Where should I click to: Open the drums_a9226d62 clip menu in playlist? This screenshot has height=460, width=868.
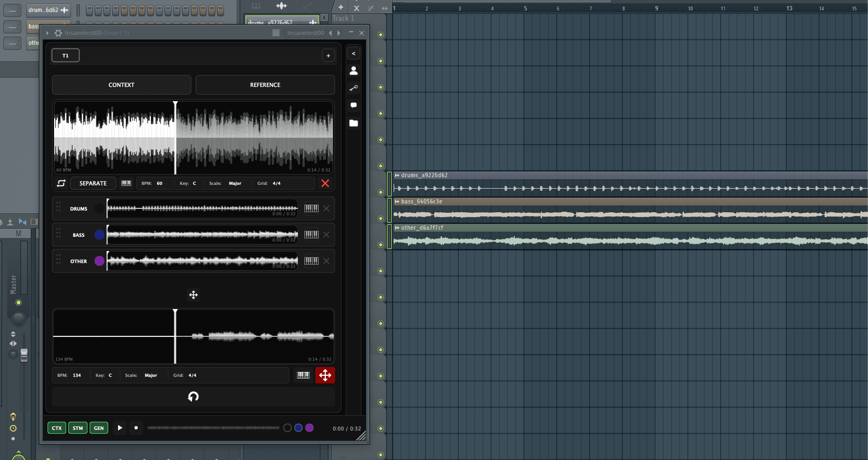[x=397, y=175]
